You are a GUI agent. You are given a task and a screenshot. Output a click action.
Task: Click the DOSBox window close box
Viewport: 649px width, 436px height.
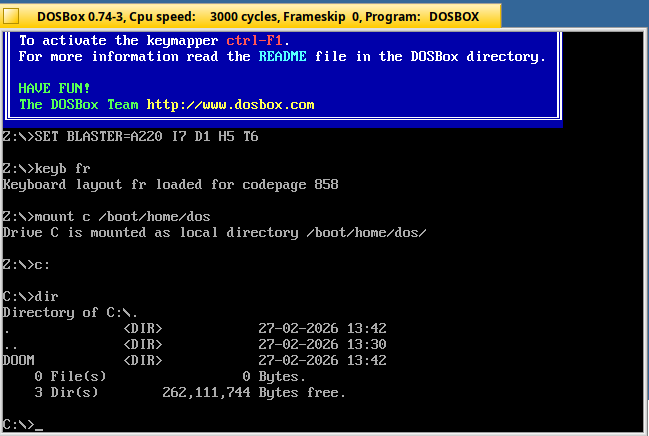click(x=13, y=17)
